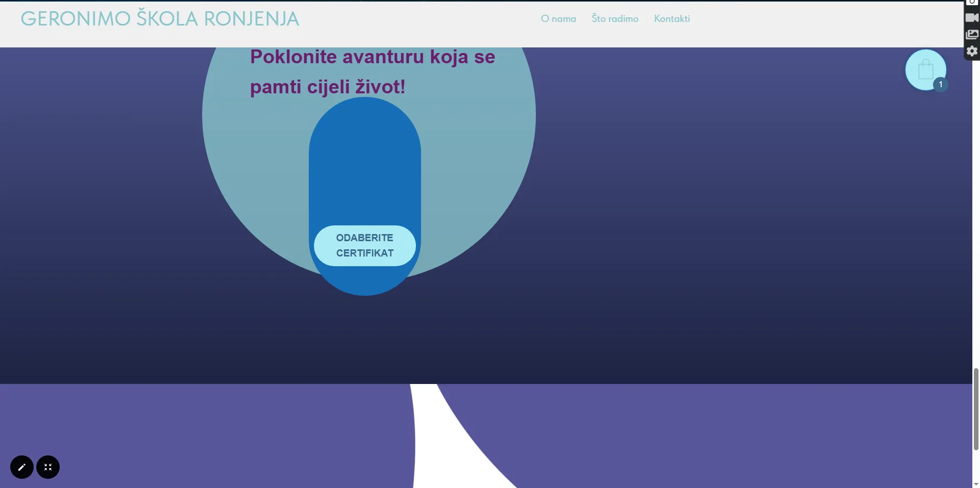Click the video camera recording icon

coord(971,18)
